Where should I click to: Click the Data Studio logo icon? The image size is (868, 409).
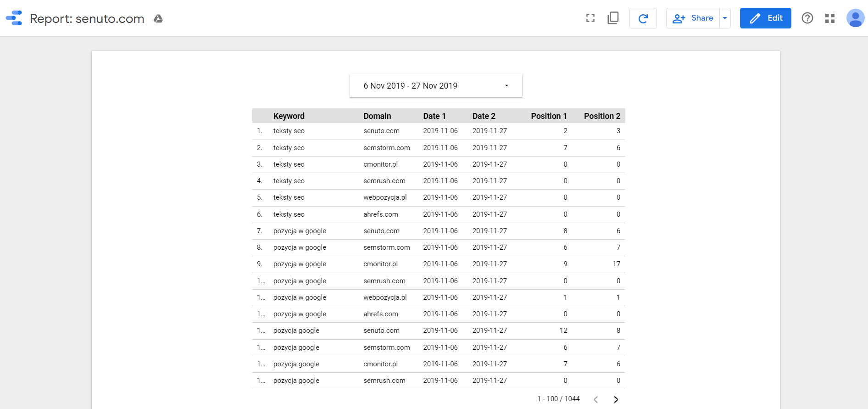14,18
